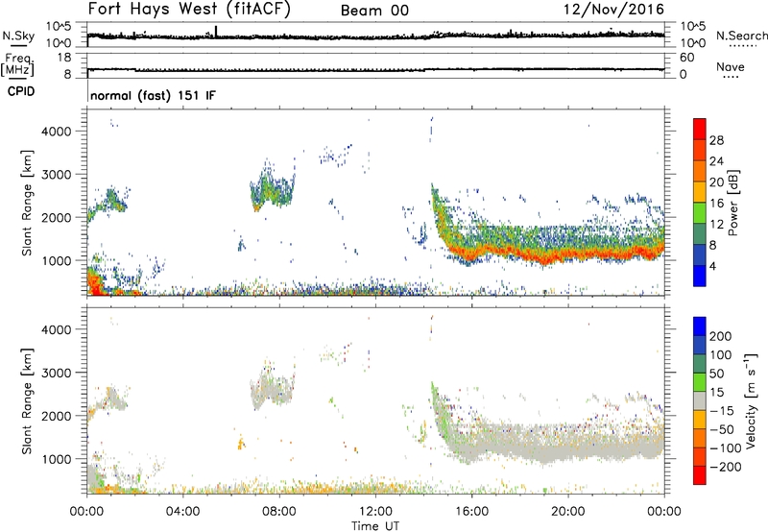768x532 pixels.
Task: Click the '20' label on Power colorbar
Action: 716,182
